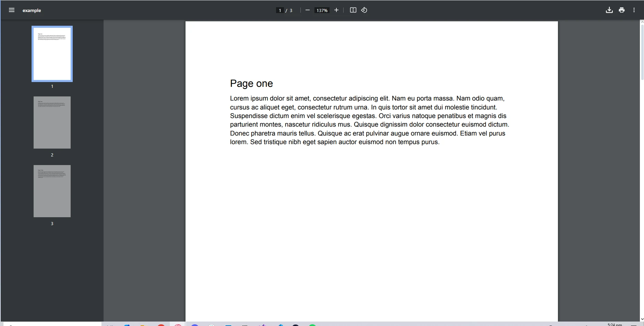Viewport: 644px width, 326px height.
Task: Click the thumbnail label '3'
Action: (52, 223)
